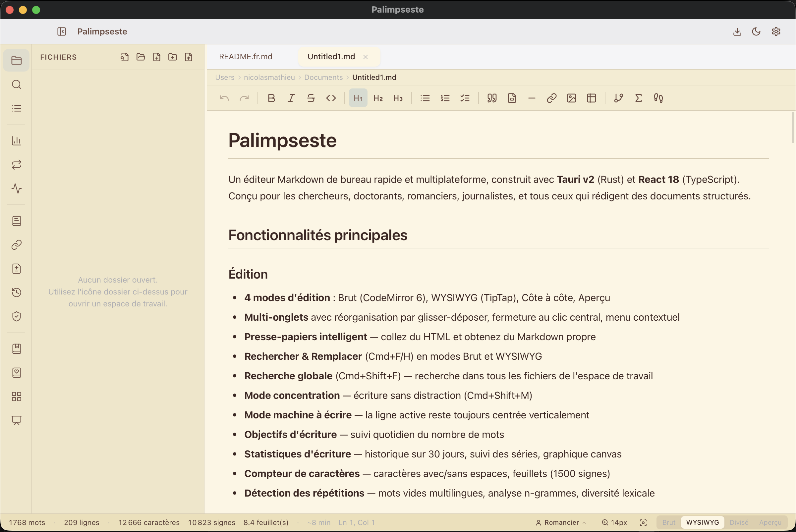Click the file upload icon in Fichiers header
Image resolution: width=796 pixels, height=532 pixels.
tap(188, 57)
